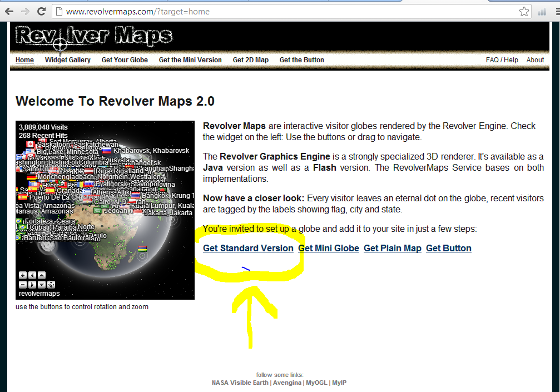
Task: Tilt the globe downward using the arrow
Action: coord(42,285)
